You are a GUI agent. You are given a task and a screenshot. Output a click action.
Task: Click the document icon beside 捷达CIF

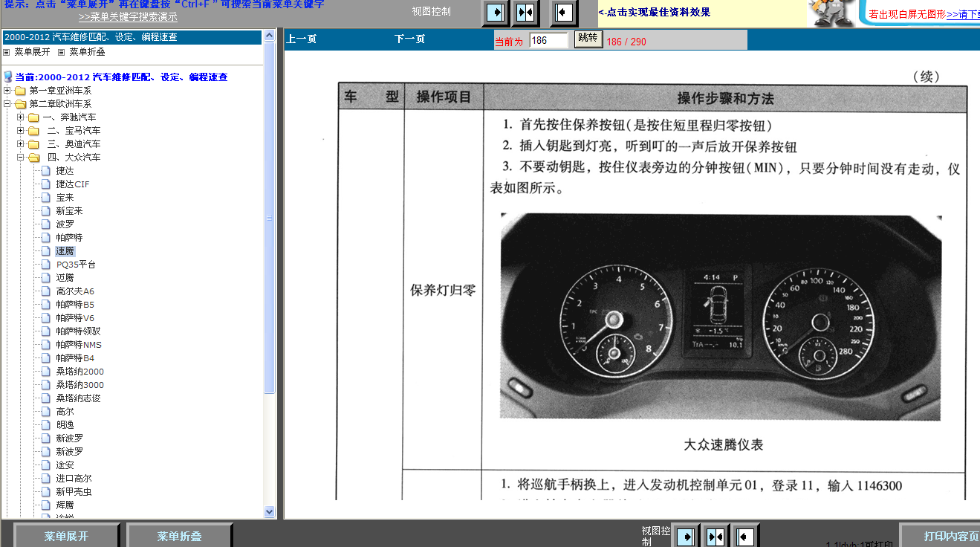pyautogui.click(x=46, y=184)
